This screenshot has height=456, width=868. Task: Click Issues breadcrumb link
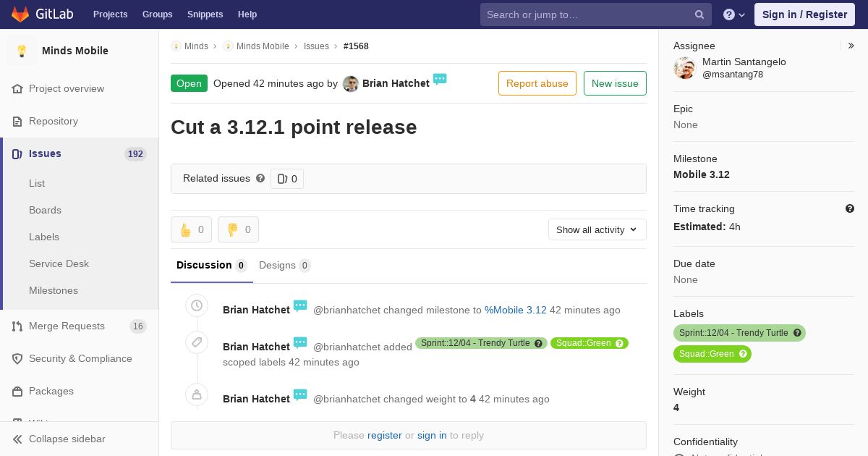point(316,46)
